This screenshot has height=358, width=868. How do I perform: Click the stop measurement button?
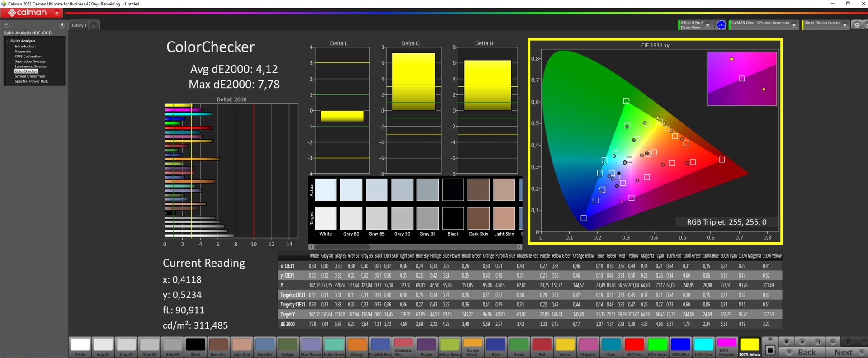pyautogui.click(x=786, y=342)
